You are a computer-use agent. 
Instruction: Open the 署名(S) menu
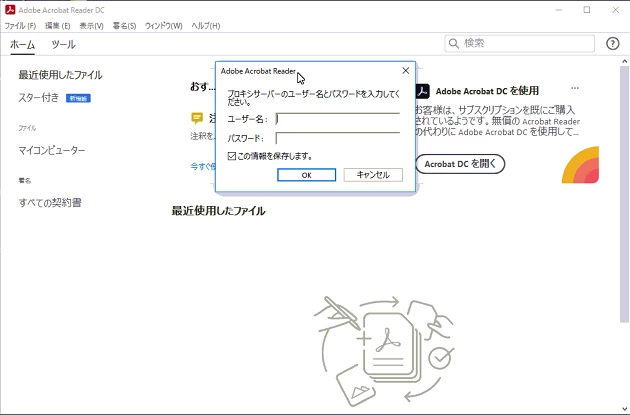point(125,26)
